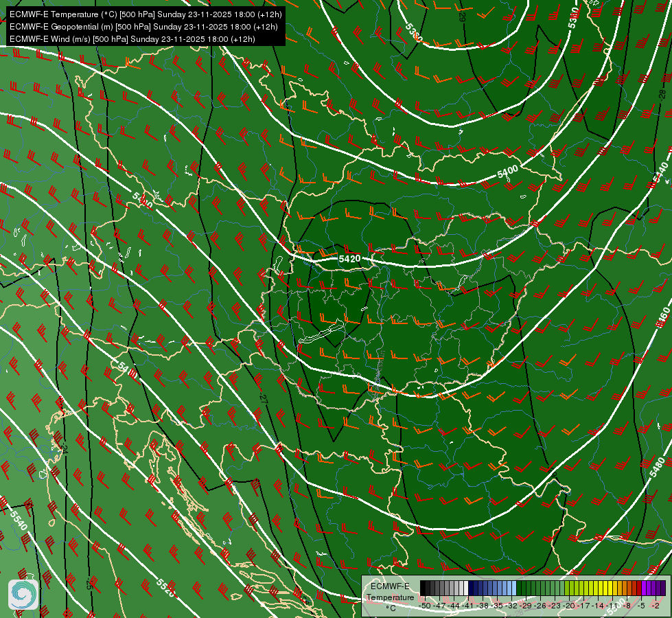
Task: Click the -8 value in the temperature legend
Action: (627, 606)
